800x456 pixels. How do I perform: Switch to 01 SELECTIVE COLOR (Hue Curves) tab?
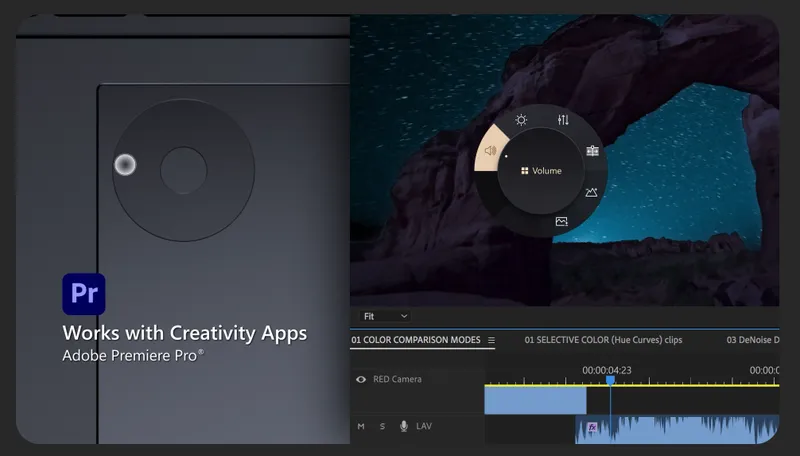point(603,340)
